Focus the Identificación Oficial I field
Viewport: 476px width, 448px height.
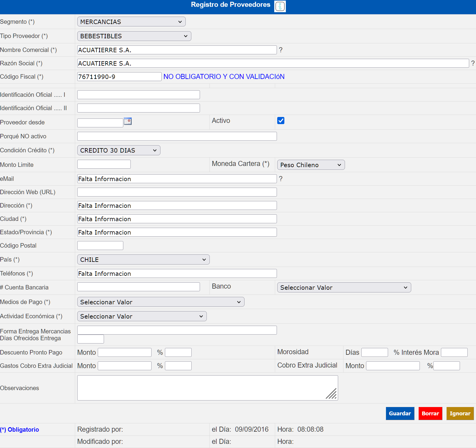tap(138, 95)
